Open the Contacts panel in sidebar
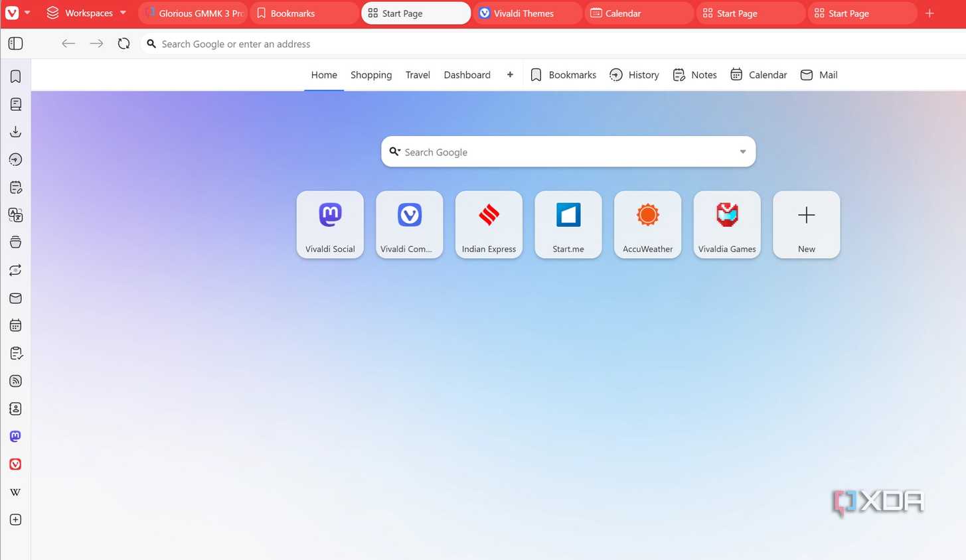This screenshot has width=966, height=560. tap(15, 409)
